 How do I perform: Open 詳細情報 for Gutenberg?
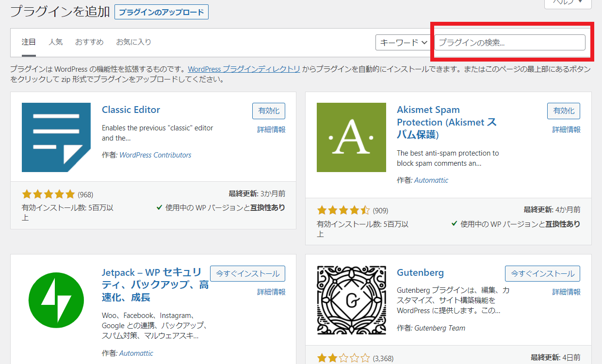tap(566, 292)
